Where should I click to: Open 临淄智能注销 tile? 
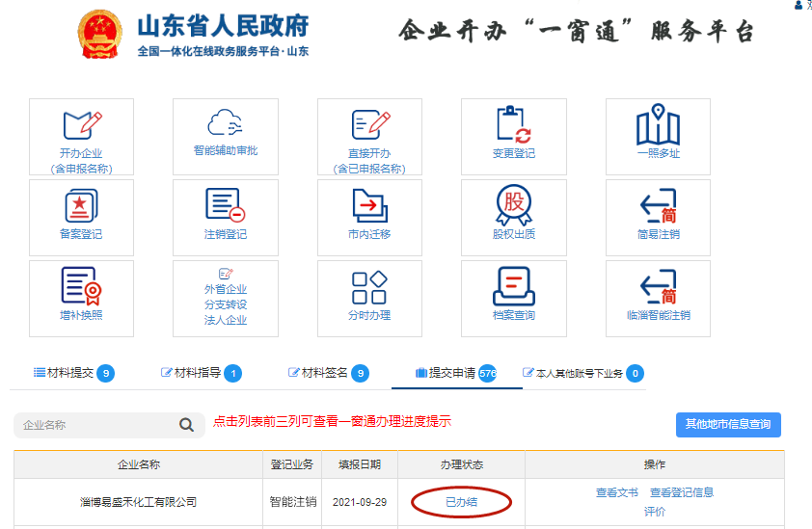[x=659, y=299]
